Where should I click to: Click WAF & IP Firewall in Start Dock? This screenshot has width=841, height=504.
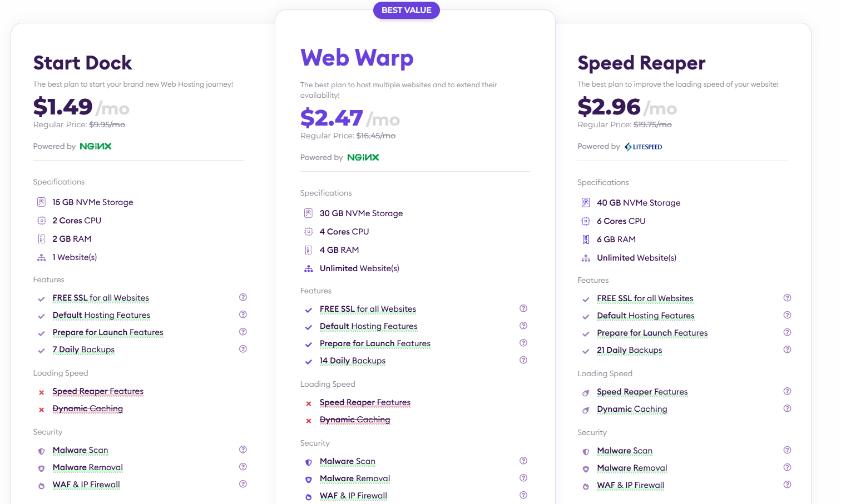click(x=86, y=485)
